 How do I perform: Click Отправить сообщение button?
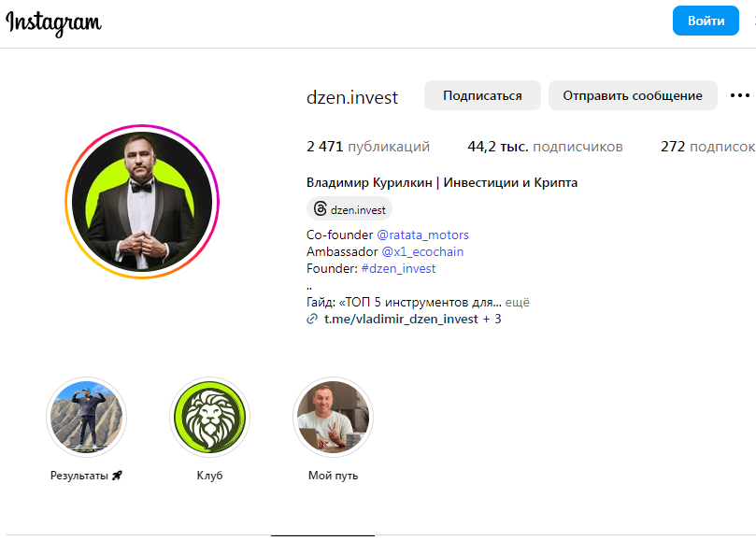pos(633,95)
